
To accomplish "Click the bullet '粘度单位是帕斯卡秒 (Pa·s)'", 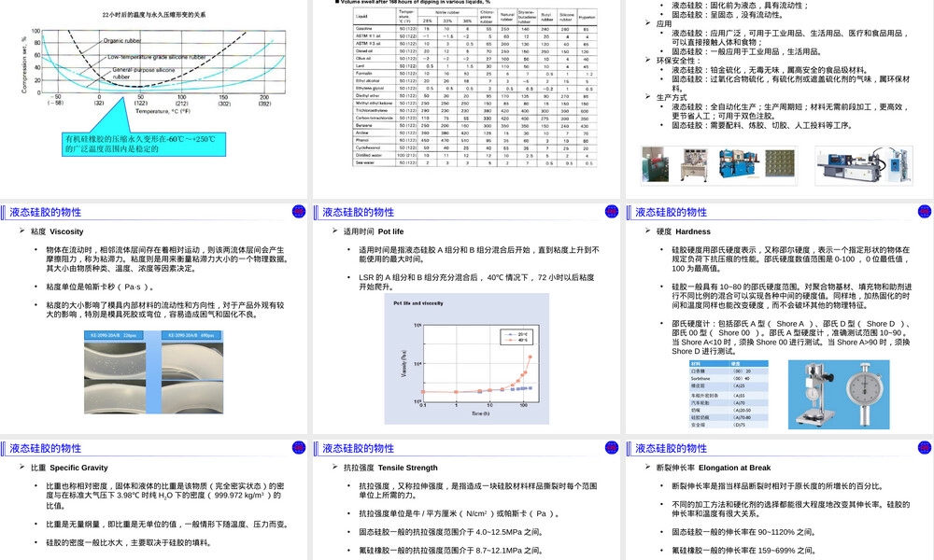I will (100, 287).
